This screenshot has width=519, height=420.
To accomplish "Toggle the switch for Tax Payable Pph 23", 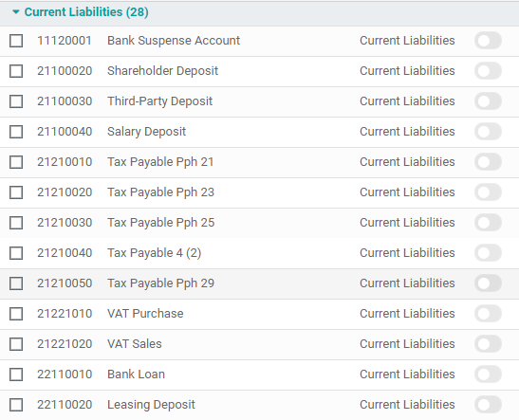I will tap(488, 192).
